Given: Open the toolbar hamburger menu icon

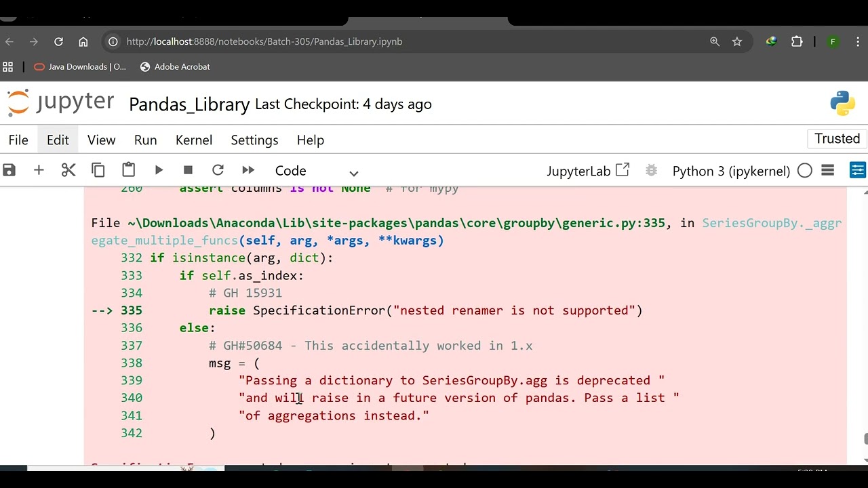Looking at the screenshot, I should pyautogui.click(x=827, y=170).
